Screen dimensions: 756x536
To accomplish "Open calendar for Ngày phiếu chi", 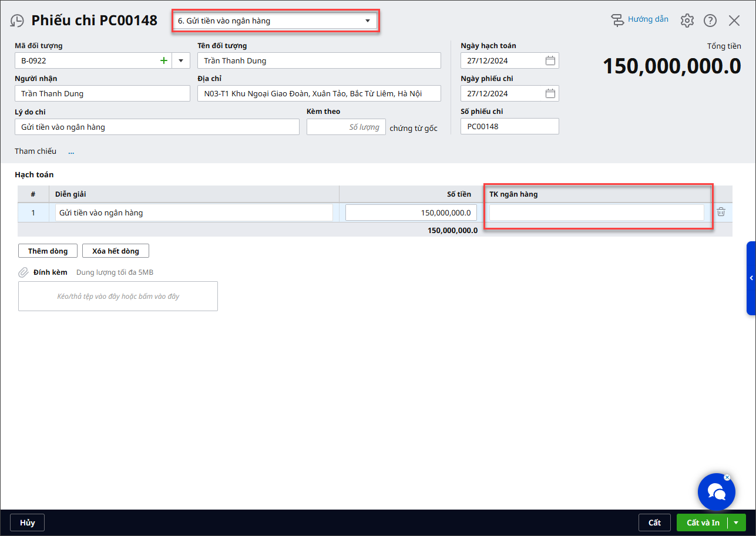I will click(x=550, y=93).
